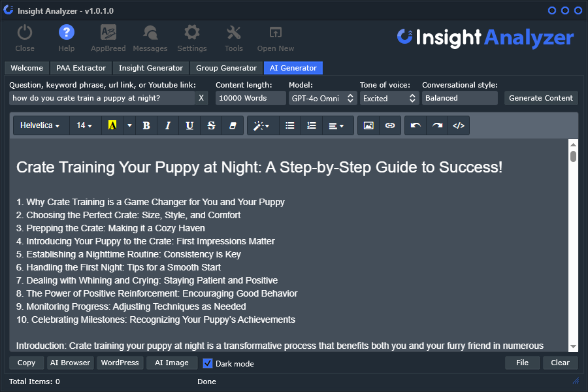
Task: Toggle italic text formatting
Action: (x=168, y=125)
